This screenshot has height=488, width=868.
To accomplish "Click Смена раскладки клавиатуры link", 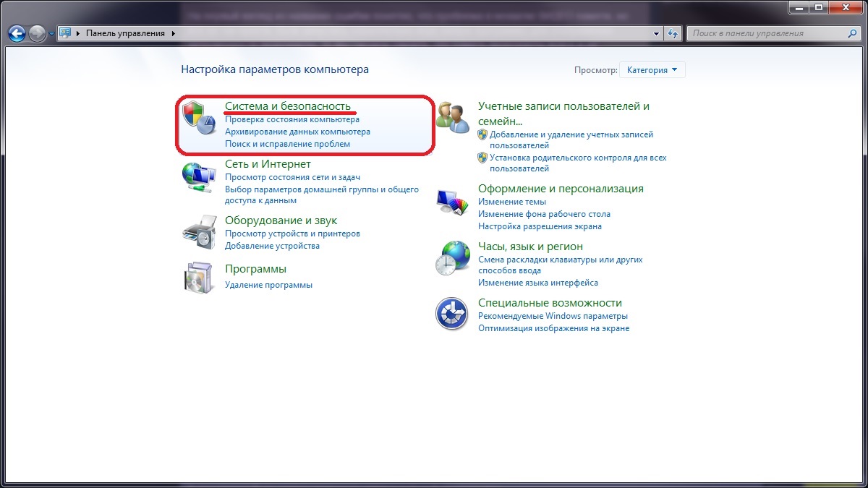I will tap(561, 265).
